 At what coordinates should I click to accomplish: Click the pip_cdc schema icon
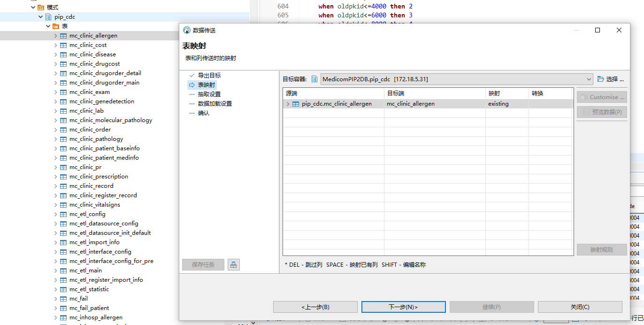[x=48, y=17]
